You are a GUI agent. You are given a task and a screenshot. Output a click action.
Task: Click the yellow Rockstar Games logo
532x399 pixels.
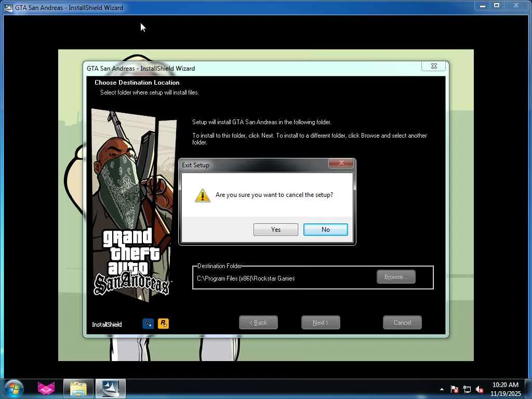point(163,323)
